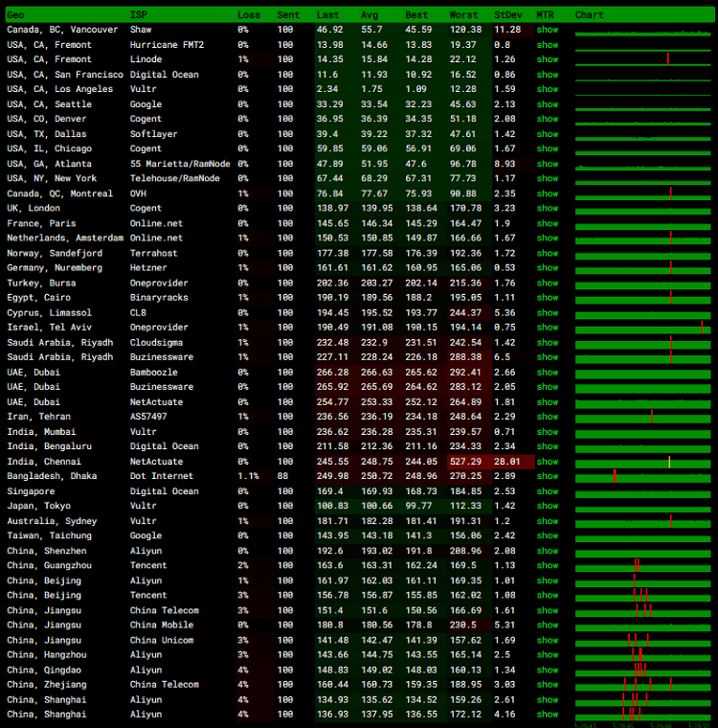Image resolution: width=718 pixels, height=728 pixels.
Task: Show MTR for NetActuate Dubai
Action: click(x=548, y=402)
